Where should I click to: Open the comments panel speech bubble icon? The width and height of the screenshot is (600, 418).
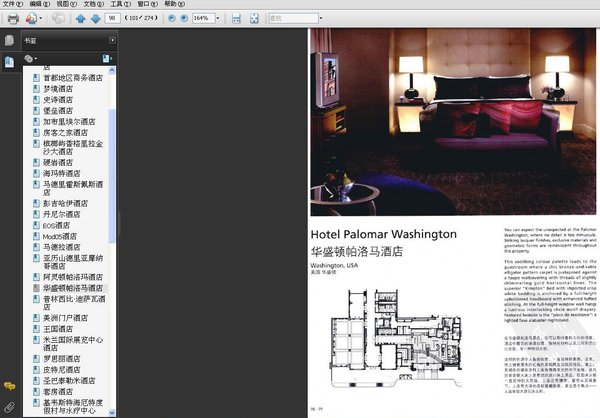coord(9,386)
